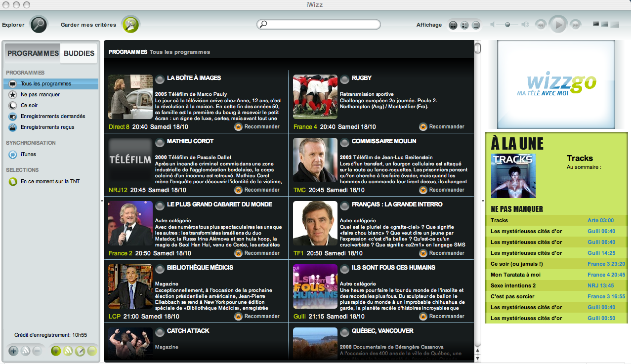Click the Explorer magnifier icon
This screenshot has width=631, height=364.
pos(39,24)
